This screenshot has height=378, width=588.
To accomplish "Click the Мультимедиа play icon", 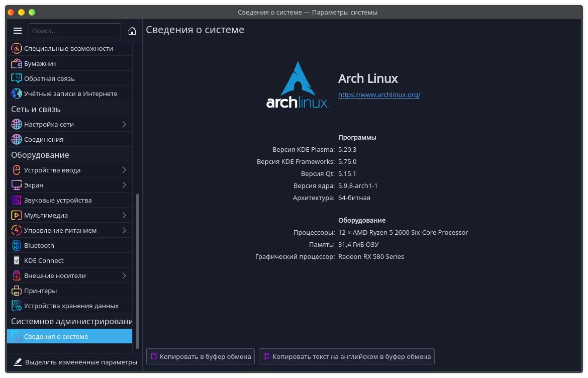I will (x=16, y=215).
